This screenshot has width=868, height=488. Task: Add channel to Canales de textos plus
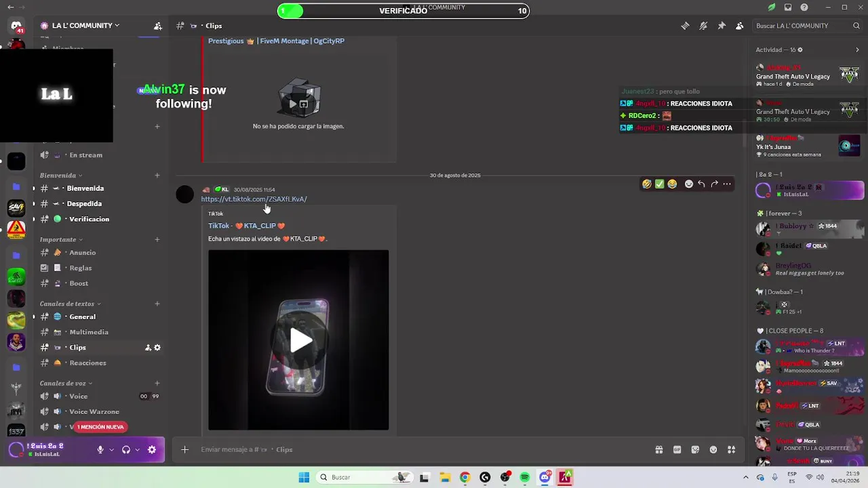157,304
